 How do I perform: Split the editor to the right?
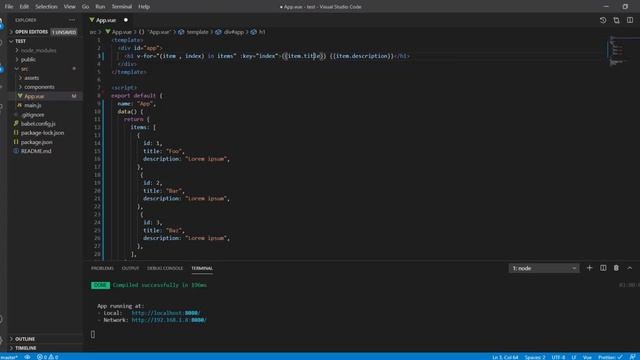coord(630,20)
